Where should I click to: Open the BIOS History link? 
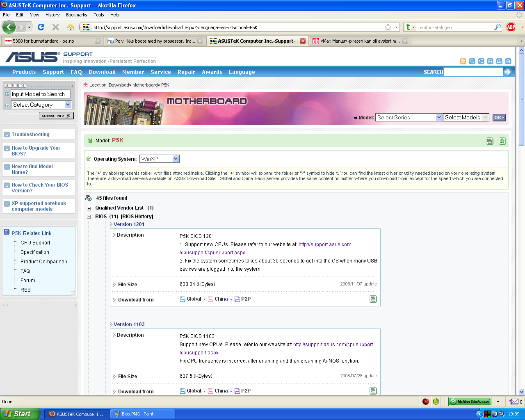[137, 217]
